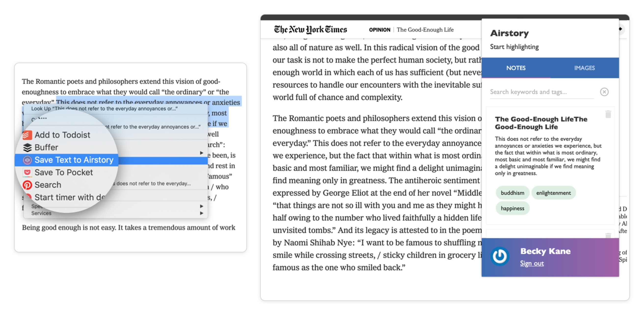Screen dimensions: 644x315
Task: Click the enlightenment tag
Action: 553,193
